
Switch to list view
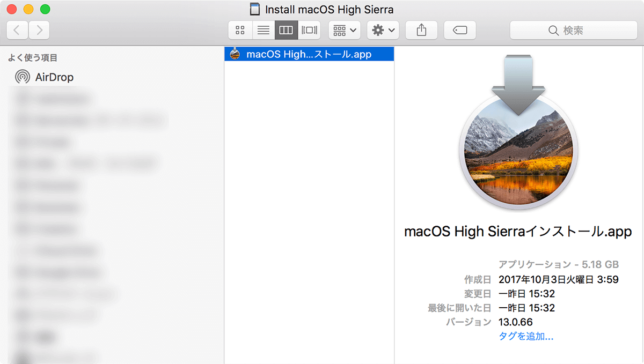tap(263, 30)
